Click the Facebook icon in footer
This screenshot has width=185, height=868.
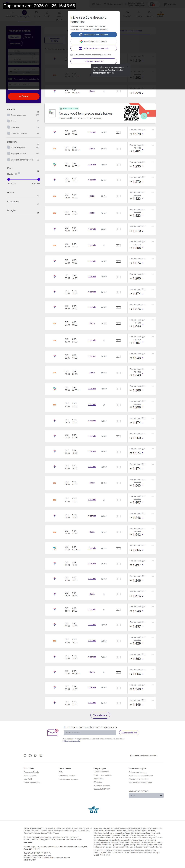point(25,755)
